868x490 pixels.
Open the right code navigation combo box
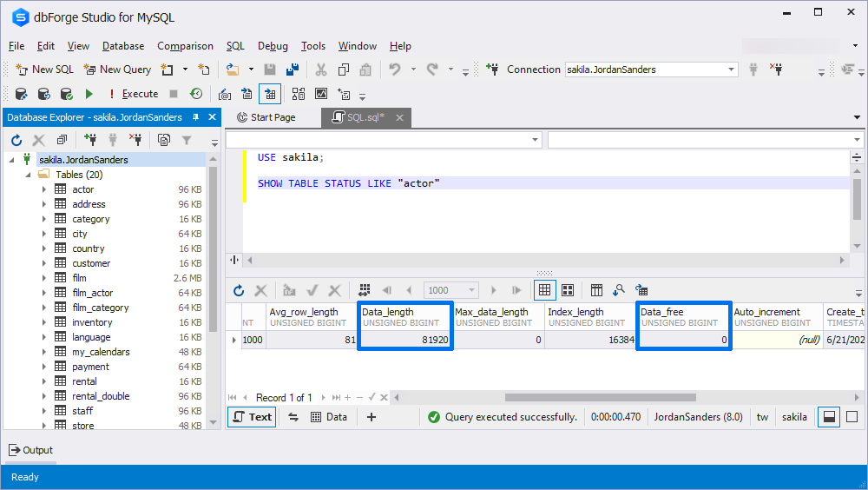tap(706, 140)
